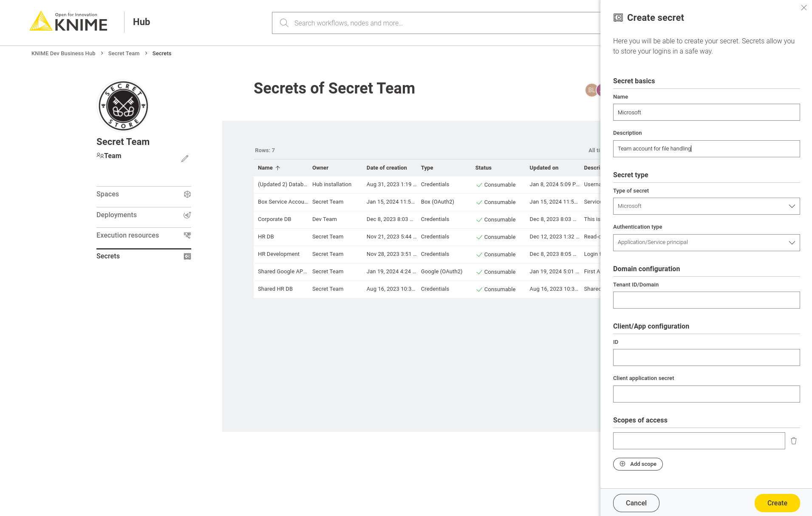Click the Google (OAuth2) type cell

pos(442,272)
